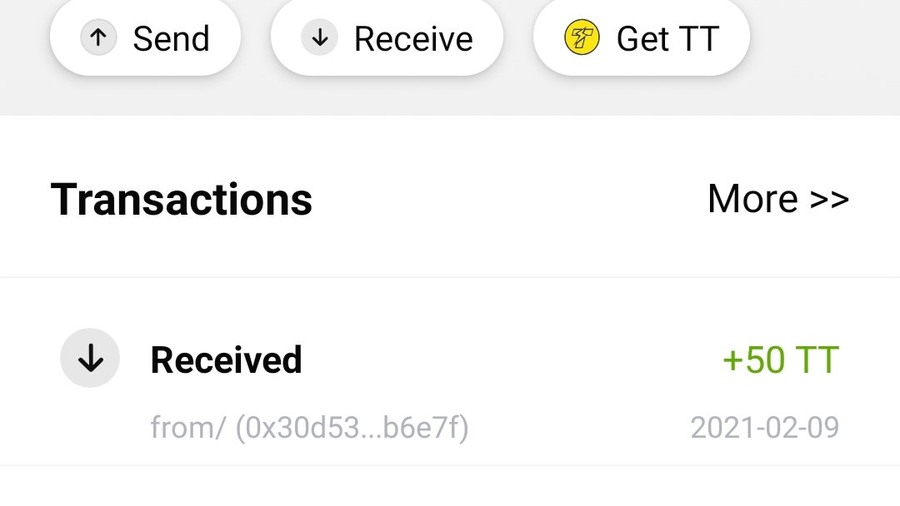Click the word Send beside the arrow
Viewport: 900px width, 506px height.
[171, 39]
